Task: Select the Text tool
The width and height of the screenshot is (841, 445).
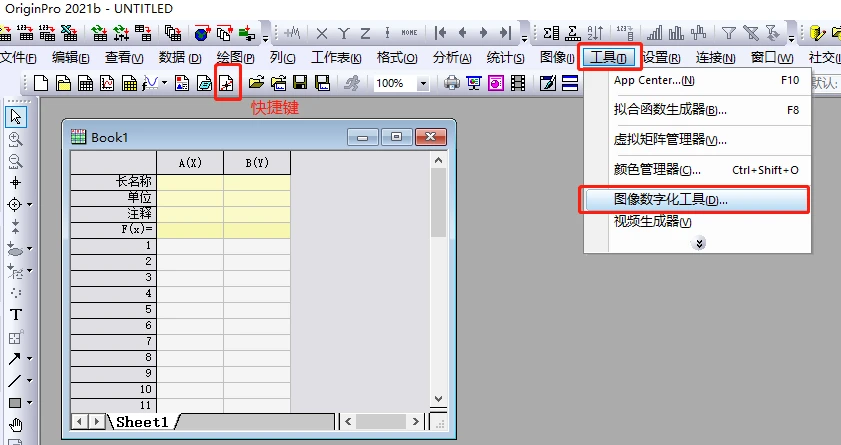Action: pos(16,314)
